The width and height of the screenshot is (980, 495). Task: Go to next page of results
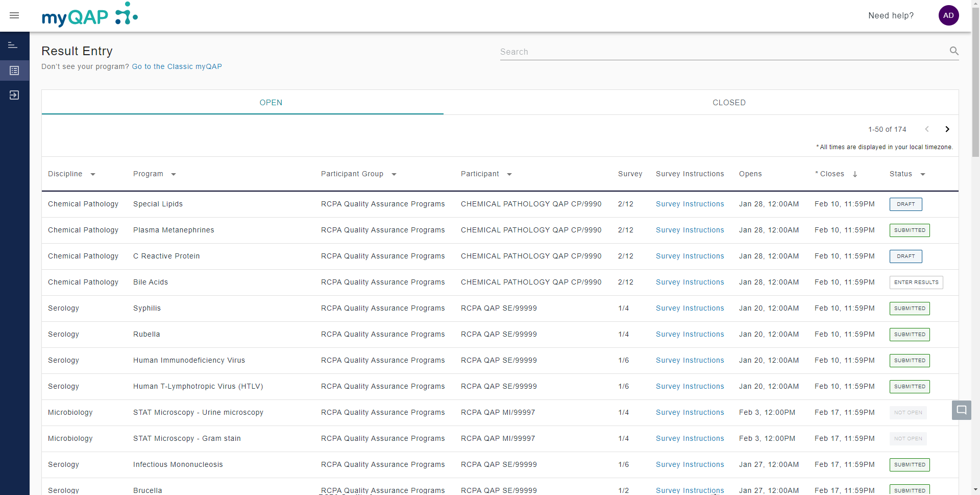(947, 129)
